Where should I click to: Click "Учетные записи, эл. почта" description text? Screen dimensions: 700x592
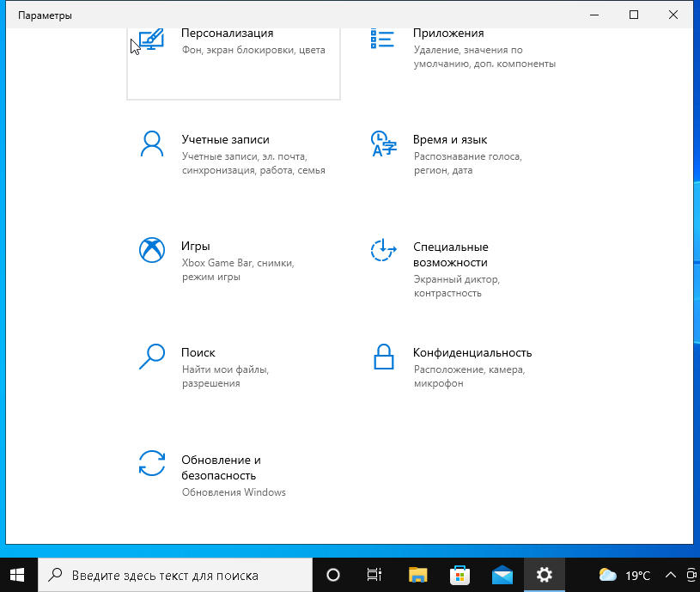(x=253, y=163)
